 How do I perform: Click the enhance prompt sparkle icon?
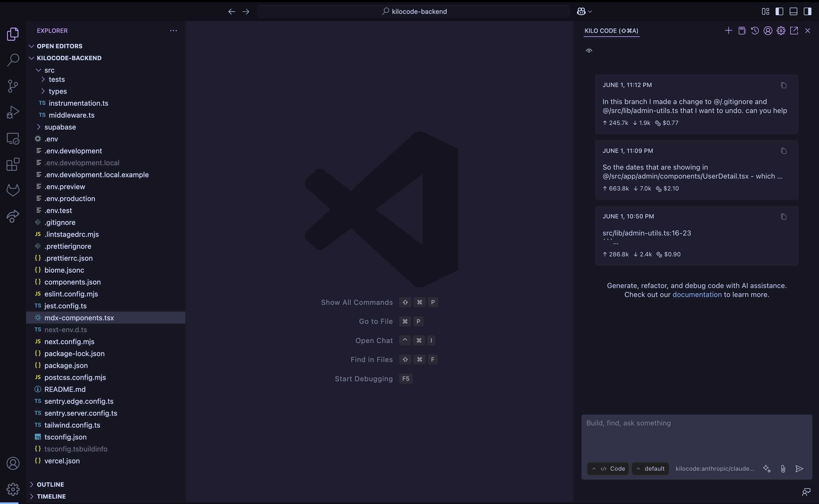pos(767,469)
